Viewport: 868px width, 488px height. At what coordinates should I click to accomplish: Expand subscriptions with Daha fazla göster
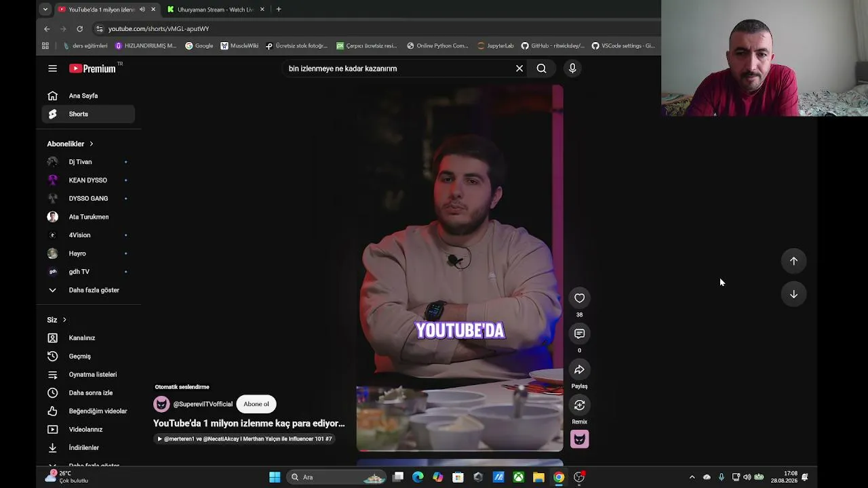pyautogui.click(x=88, y=290)
